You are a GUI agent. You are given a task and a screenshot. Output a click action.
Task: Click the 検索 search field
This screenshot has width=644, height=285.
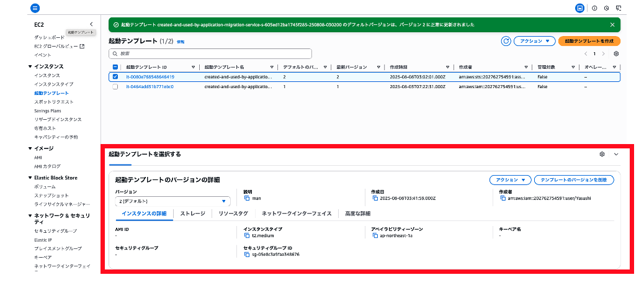[210, 54]
